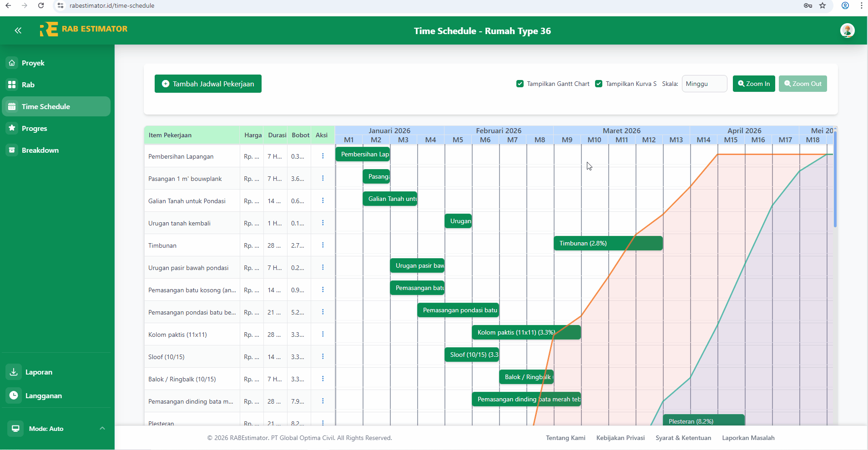868x450 pixels.
Task: Click the Laporan download icon
Action: pyautogui.click(x=14, y=372)
